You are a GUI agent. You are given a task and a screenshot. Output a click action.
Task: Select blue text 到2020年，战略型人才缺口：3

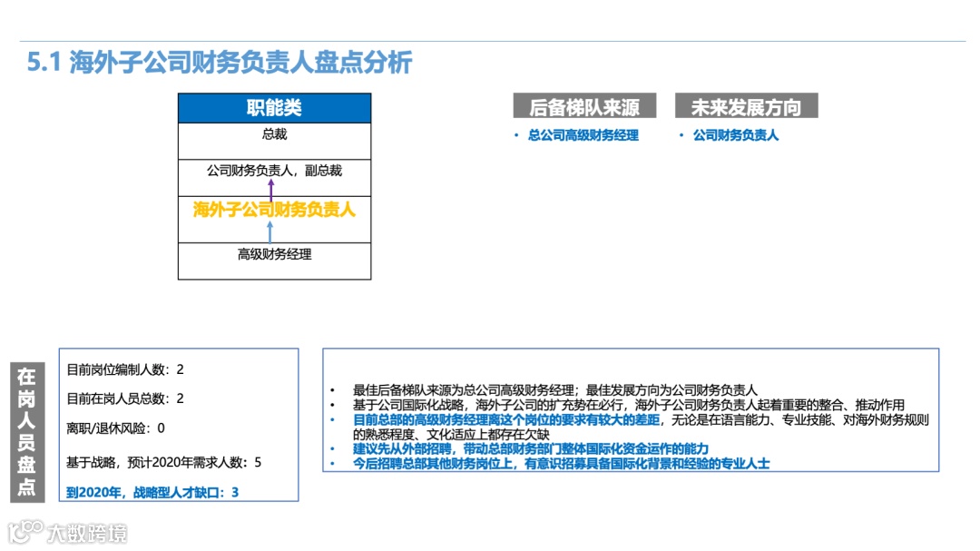pos(152,492)
